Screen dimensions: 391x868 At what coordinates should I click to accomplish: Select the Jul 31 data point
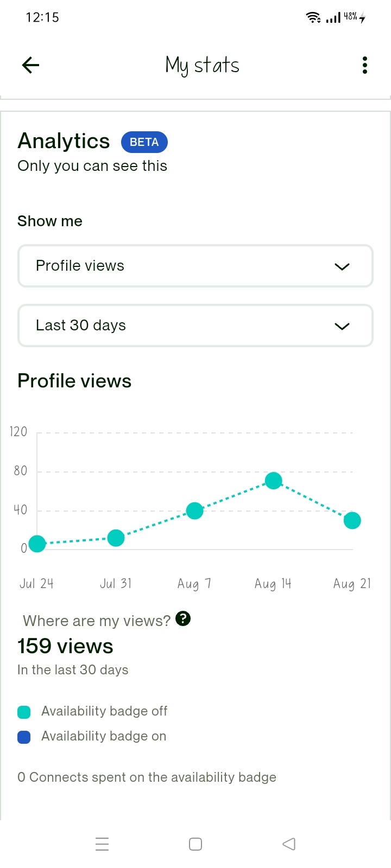(x=116, y=538)
